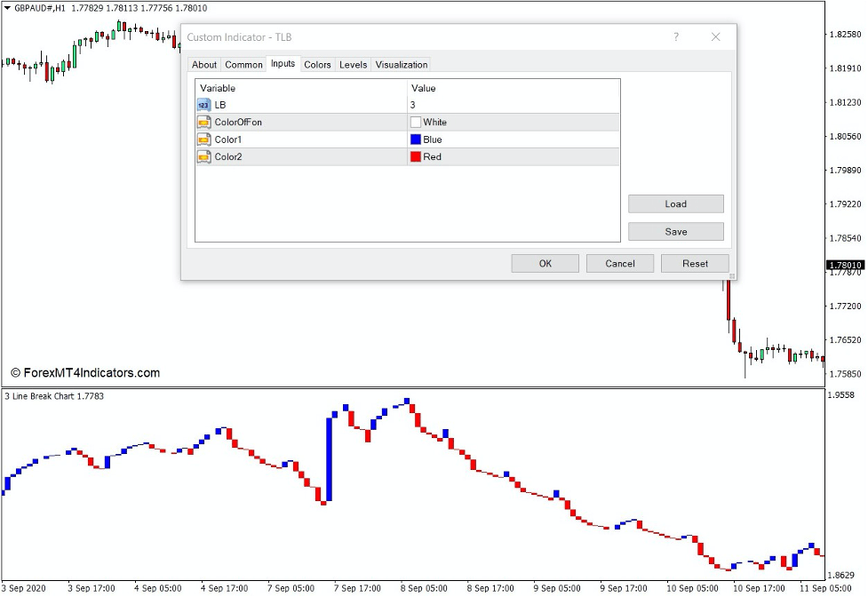Click the 123 numeric icon beside LB
This screenshot has height=597, width=868.
pos(203,104)
